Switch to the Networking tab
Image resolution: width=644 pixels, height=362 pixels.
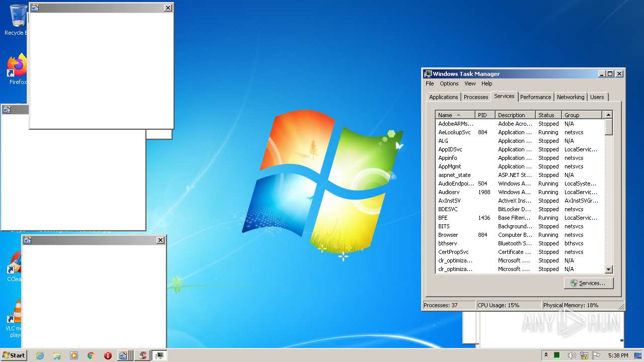pyautogui.click(x=571, y=97)
